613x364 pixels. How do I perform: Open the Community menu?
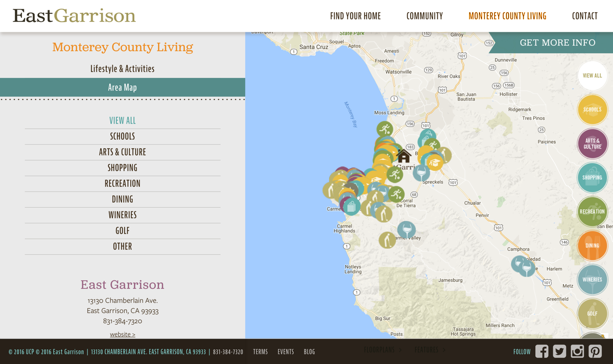[425, 16]
